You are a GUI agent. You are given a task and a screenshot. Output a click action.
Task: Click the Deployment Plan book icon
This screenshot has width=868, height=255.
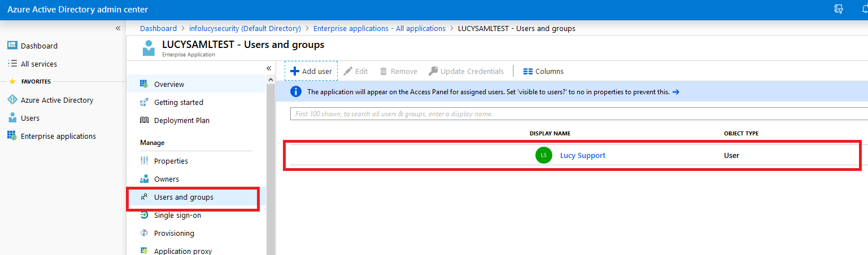pyautogui.click(x=144, y=120)
